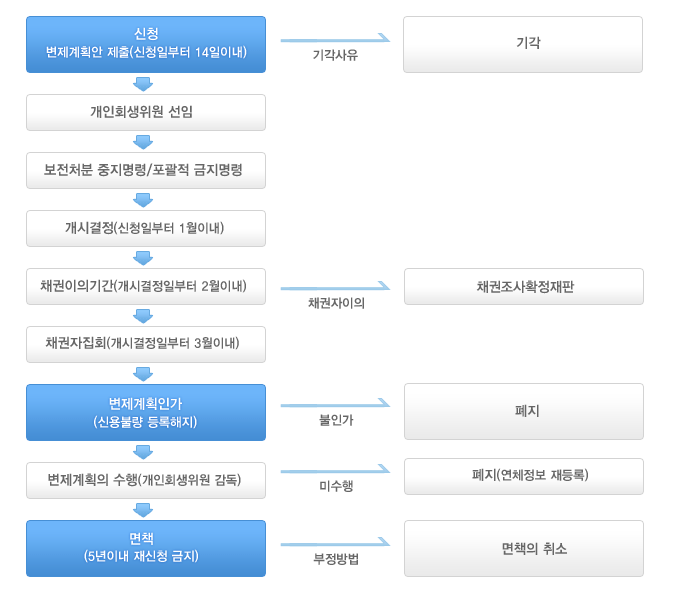Select the 기각 result box
680x600 pixels.
tap(523, 45)
